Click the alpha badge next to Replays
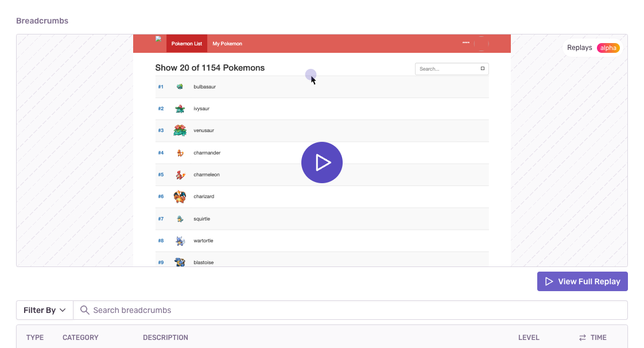The image size is (644, 348). click(608, 48)
